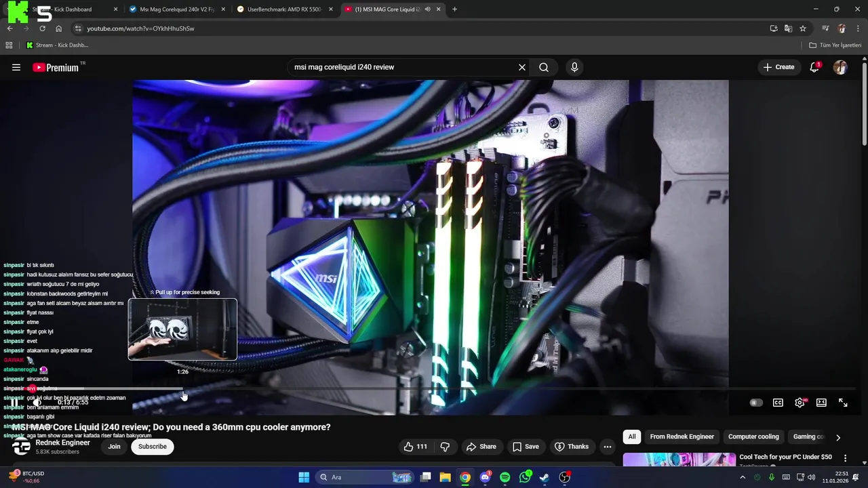Open the Cool Tech for your PC Under $50 video
Viewport: 868px width, 488px height.
click(x=785, y=457)
